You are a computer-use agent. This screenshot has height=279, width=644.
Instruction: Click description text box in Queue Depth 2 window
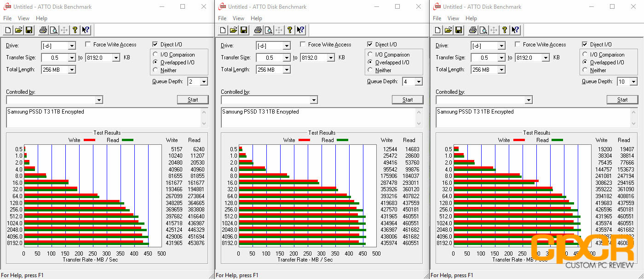[x=107, y=118]
